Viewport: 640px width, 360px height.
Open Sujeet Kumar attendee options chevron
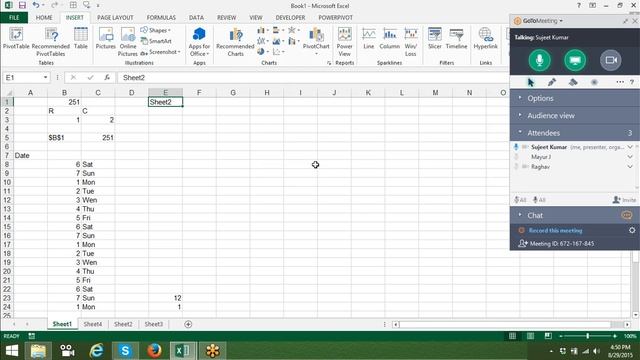click(x=630, y=147)
